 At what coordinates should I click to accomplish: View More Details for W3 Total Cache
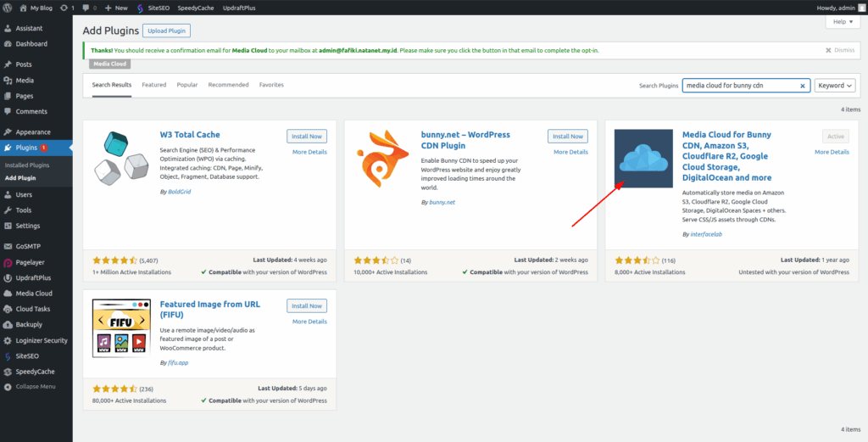[309, 152]
